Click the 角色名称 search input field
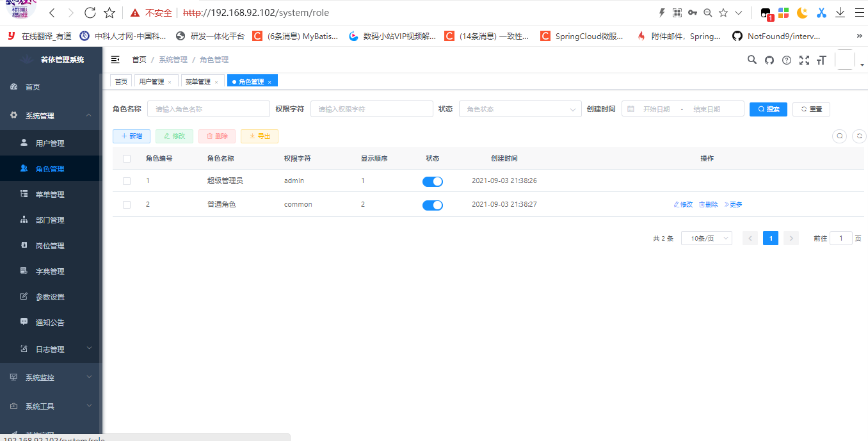Image resolution: width=868 pixels, height=441 pixels. [x=208, y=109]
